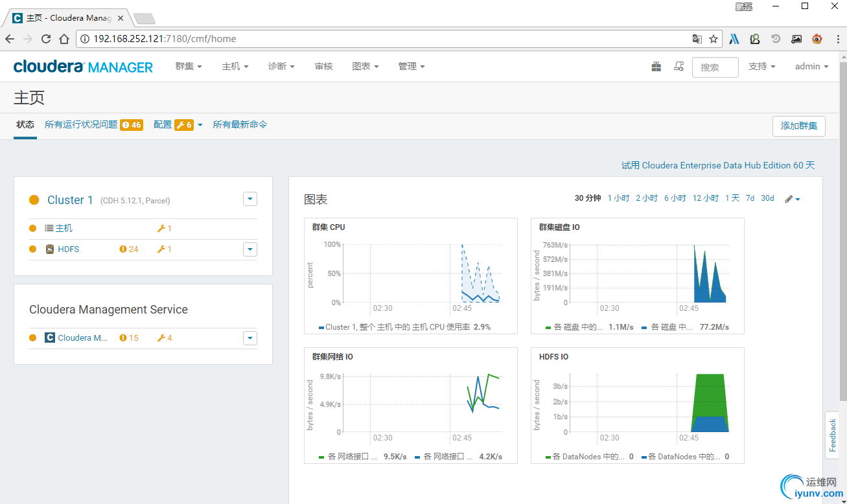
Task: Click the green magnifier extension icon
Action: (755, 39)
